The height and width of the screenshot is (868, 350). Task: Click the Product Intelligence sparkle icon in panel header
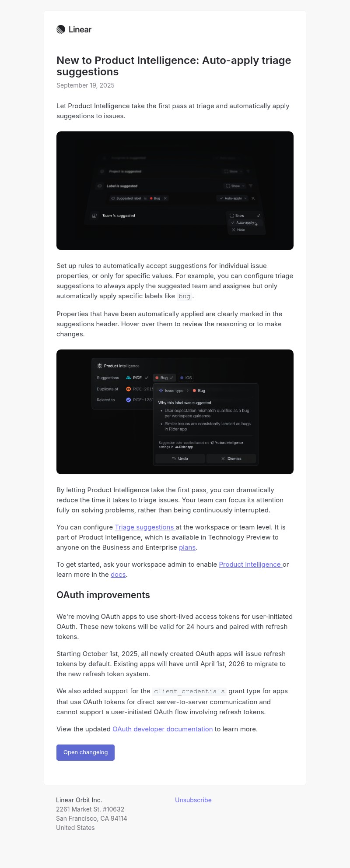coord(99,366)
